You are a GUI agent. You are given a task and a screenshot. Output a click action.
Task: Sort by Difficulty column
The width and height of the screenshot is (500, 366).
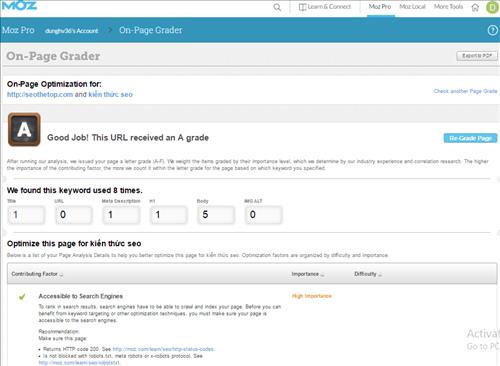(x=368, y=274)
